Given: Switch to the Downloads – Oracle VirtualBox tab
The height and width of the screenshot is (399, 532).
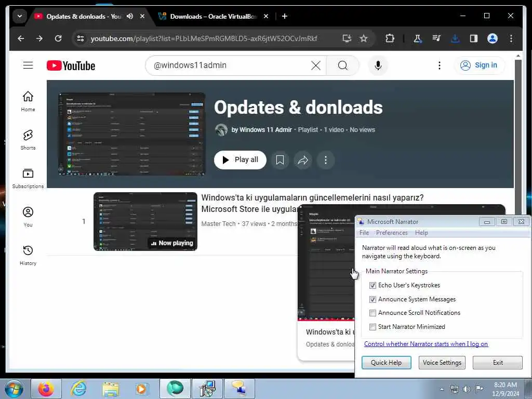Looking at the screenshot, I should (x=214, y=16).
